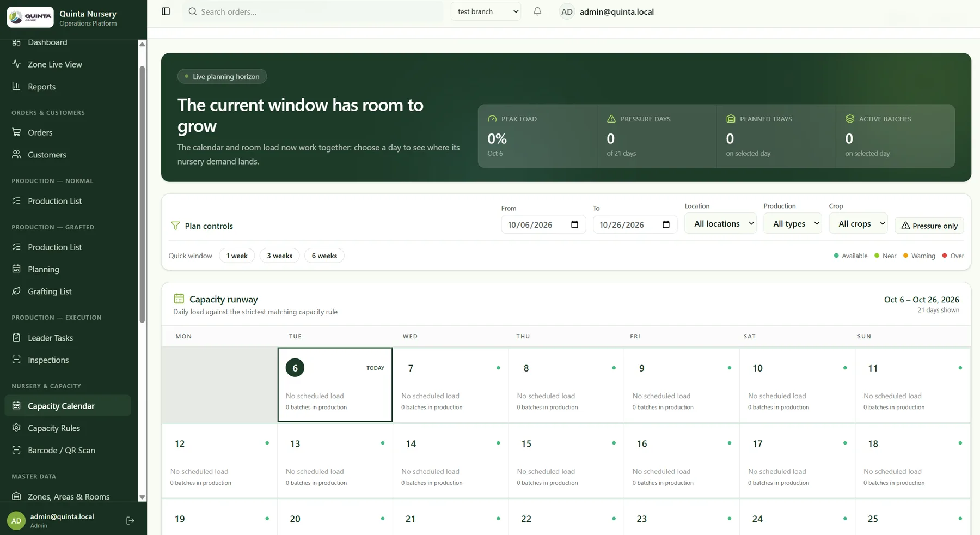Open the From date calendar picker icon
This screenshot has height=535, width=980.
tap(574, 224)
